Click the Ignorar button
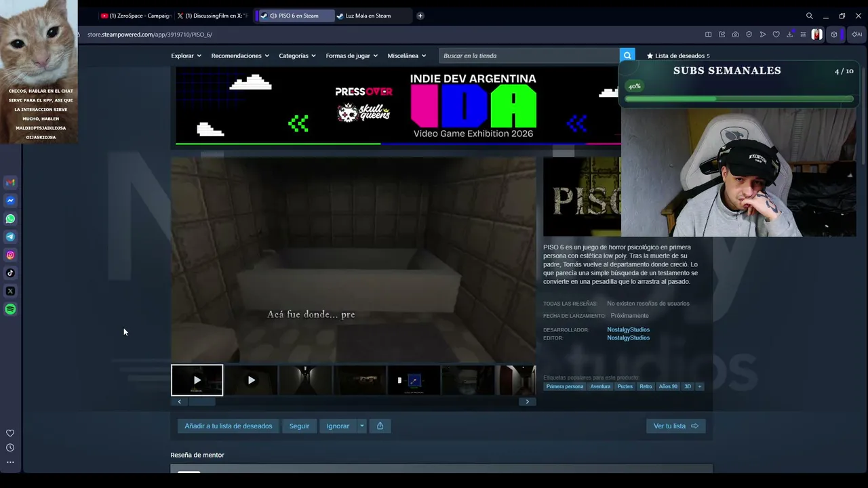The height and width of the screenshot is (488, 868). click(338, 426)
